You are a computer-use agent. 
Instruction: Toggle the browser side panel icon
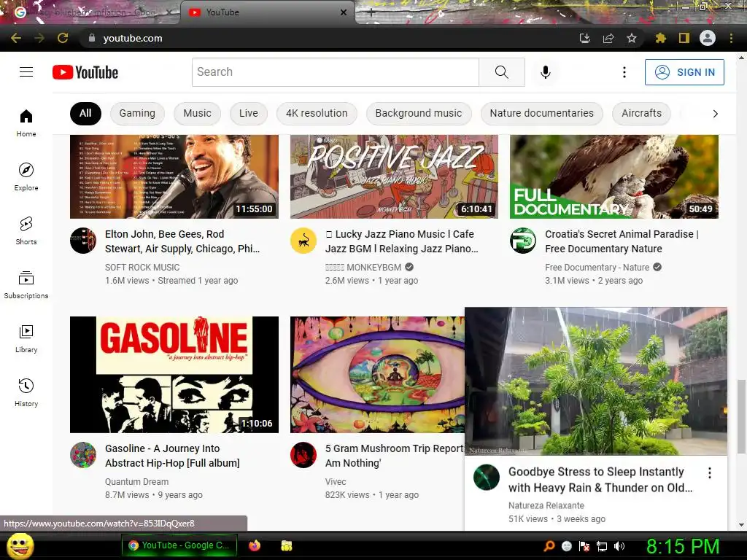point(684,38)
